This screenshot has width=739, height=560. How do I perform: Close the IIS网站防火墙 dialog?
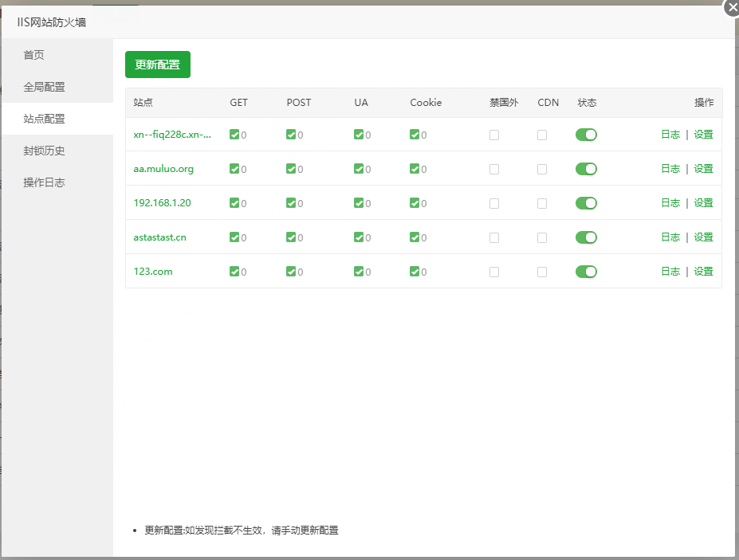click(732, 7)
